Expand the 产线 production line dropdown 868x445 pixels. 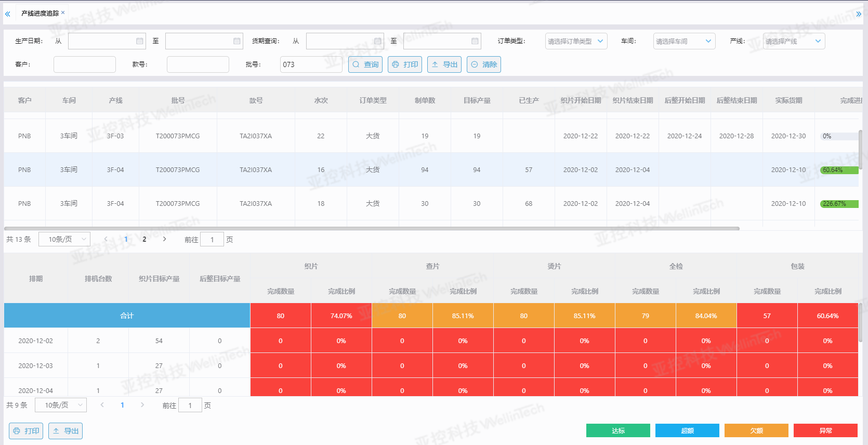(x=794, y=41)
